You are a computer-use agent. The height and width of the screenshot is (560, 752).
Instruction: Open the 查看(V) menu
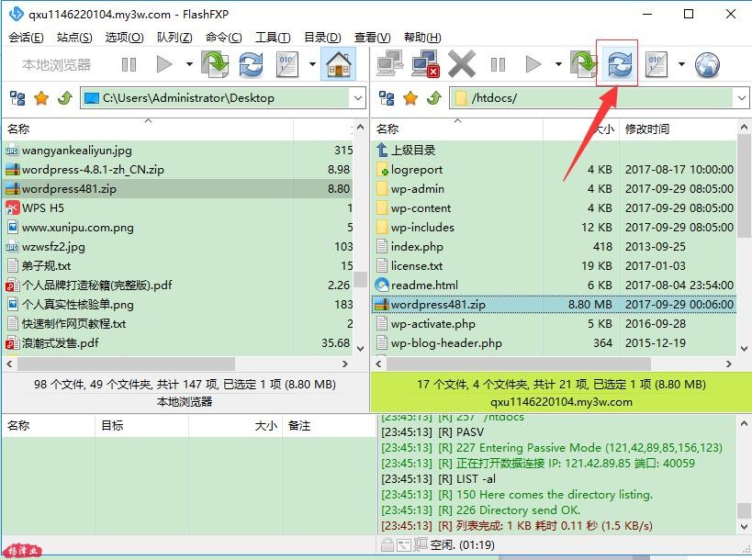click(x=372, y=38)
